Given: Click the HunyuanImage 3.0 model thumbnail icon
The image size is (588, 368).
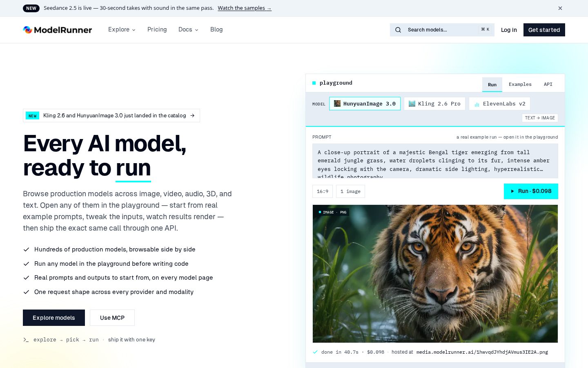Looking at the screenshot, I should point(337,103).
